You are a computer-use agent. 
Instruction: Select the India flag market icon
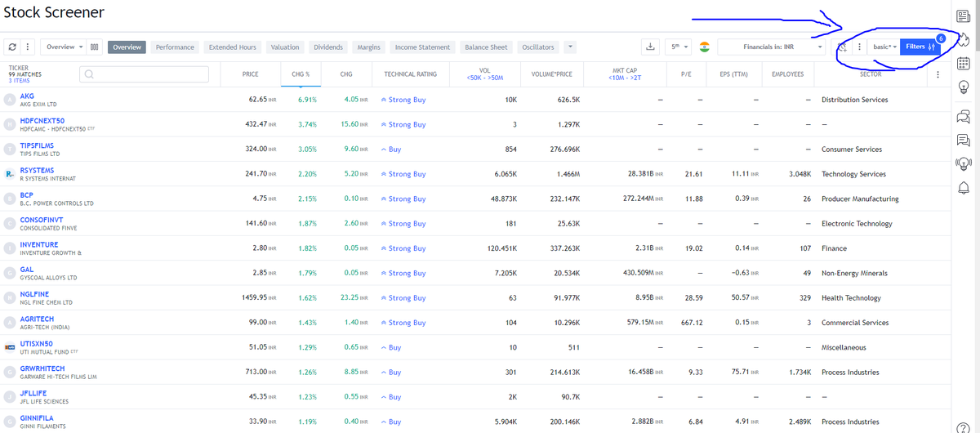(705, 47)
